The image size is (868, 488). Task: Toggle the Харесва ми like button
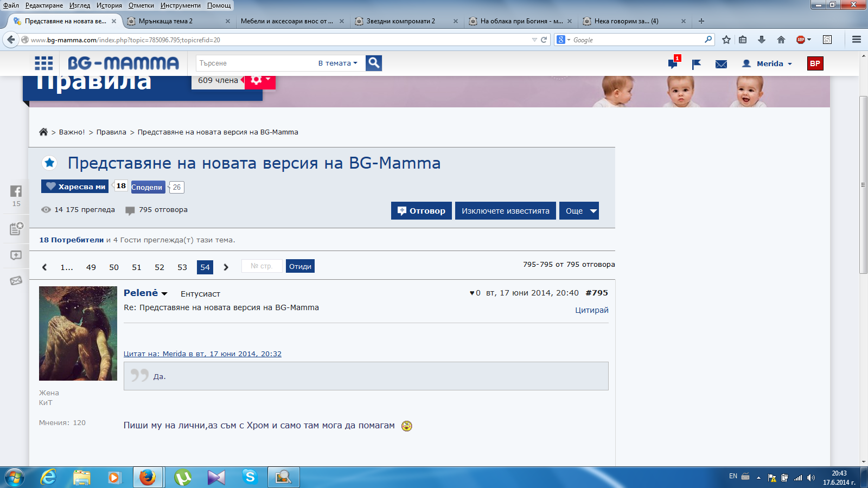[75, 187]
